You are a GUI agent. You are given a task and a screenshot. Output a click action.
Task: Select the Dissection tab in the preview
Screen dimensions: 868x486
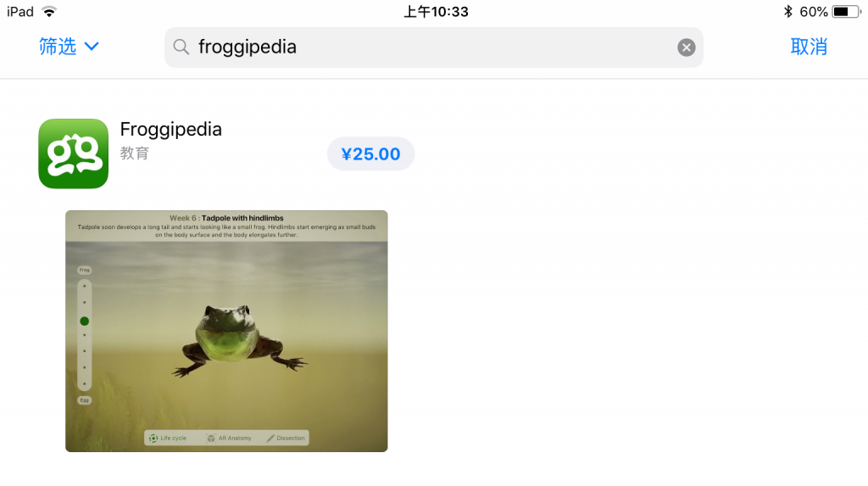click(x=286, y=439)
